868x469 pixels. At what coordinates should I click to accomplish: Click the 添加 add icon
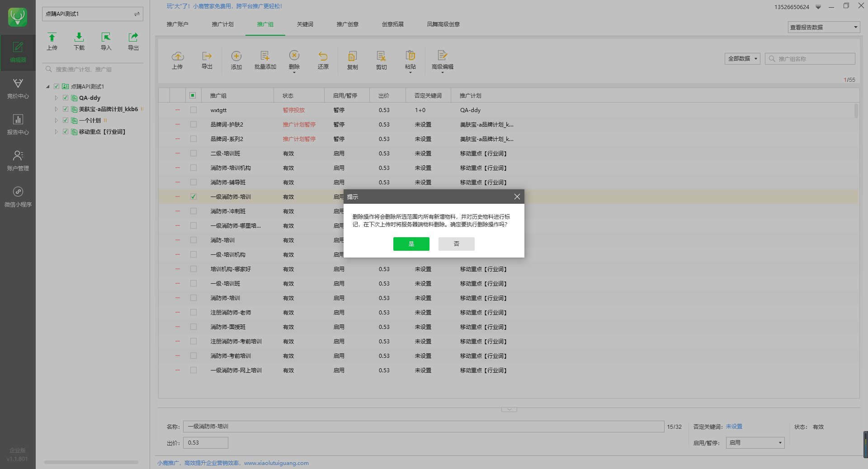236,56
